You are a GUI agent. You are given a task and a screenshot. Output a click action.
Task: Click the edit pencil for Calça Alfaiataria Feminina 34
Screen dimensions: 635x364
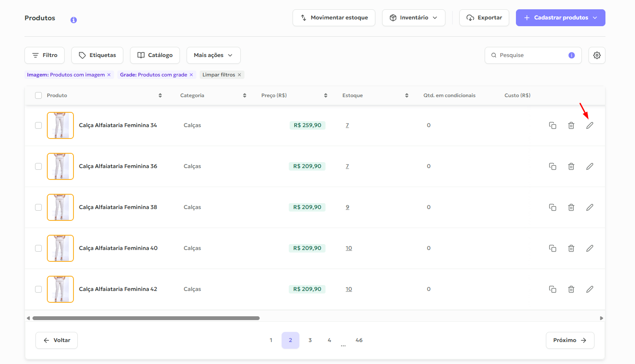click(x=589, y=125)
